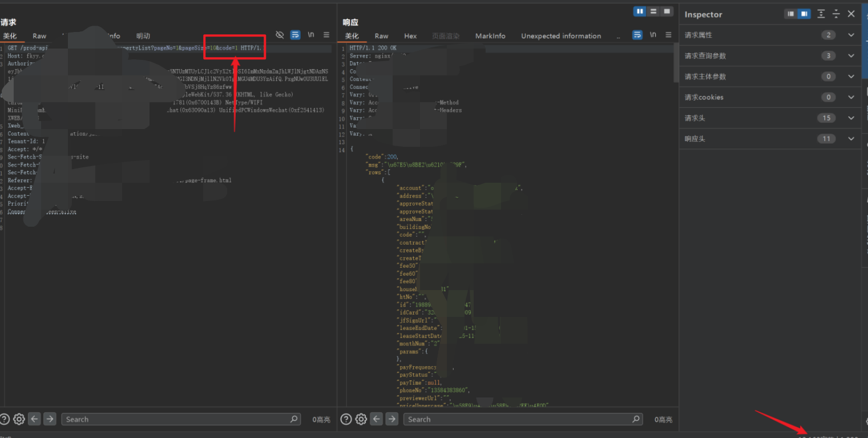Open the 美化 tab in the request panel

coord(10,36)
